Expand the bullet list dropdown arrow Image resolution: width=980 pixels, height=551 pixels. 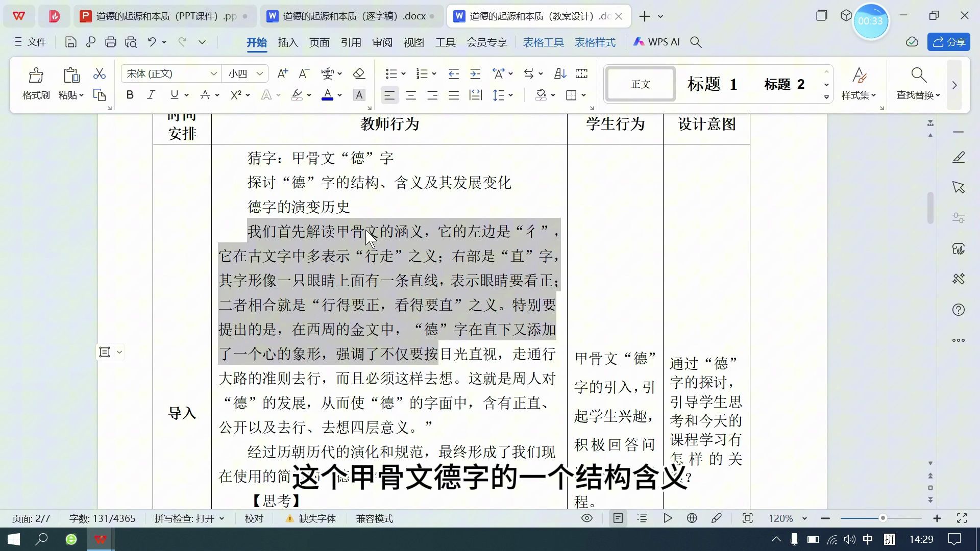tap(403, 74)
